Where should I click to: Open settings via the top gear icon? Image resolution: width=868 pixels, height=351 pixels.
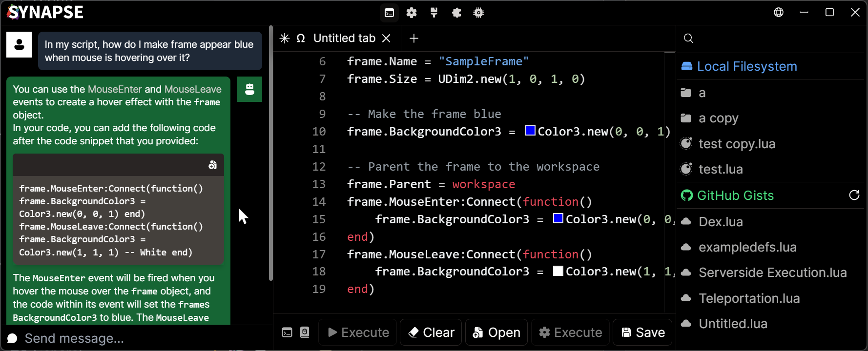(x=412, y=13)
